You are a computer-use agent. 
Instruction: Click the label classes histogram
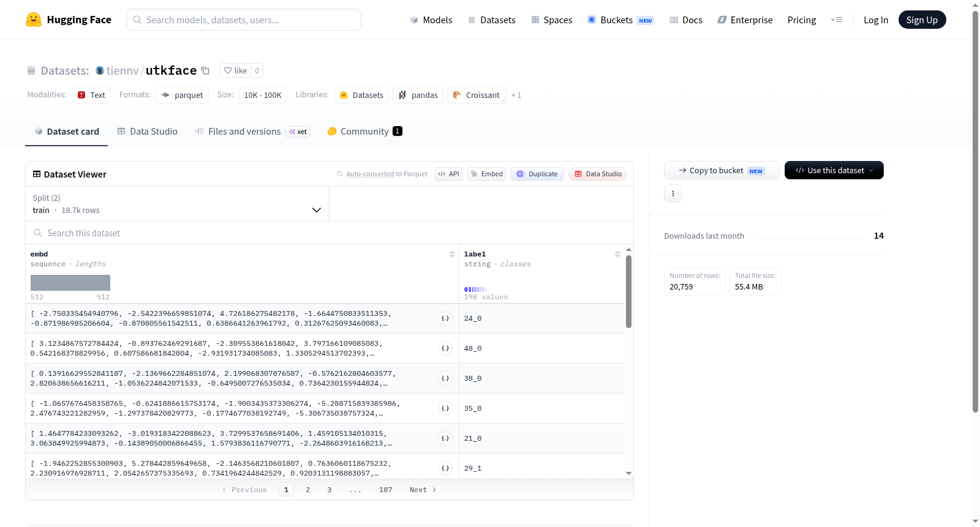click(x=475, y=290)
